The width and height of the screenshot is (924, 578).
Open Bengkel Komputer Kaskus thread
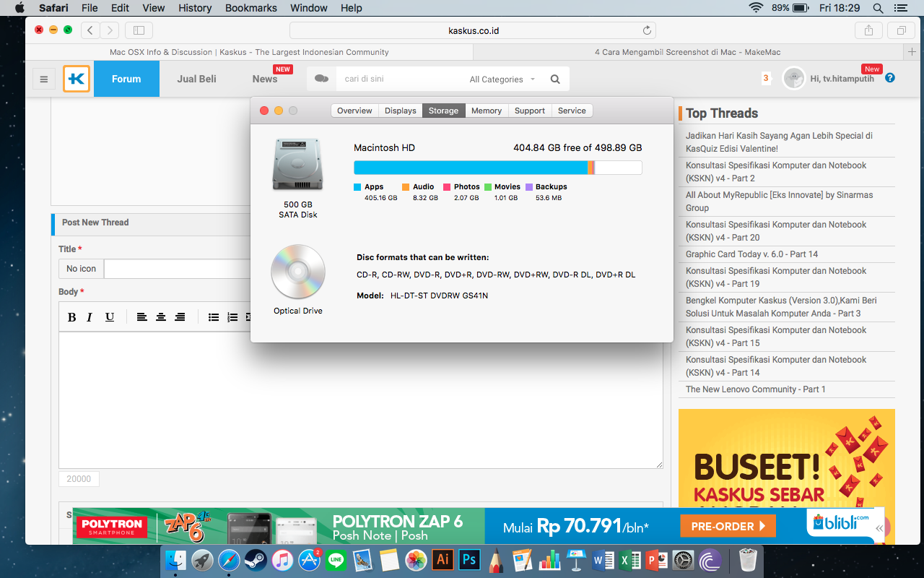click(781, 306)
